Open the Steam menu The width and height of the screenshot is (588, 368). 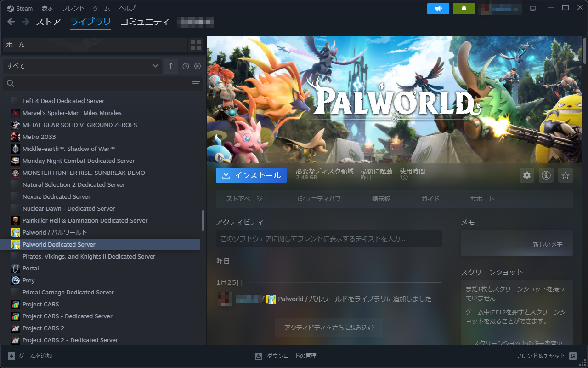pyautogui.click(x=20, y=8)
